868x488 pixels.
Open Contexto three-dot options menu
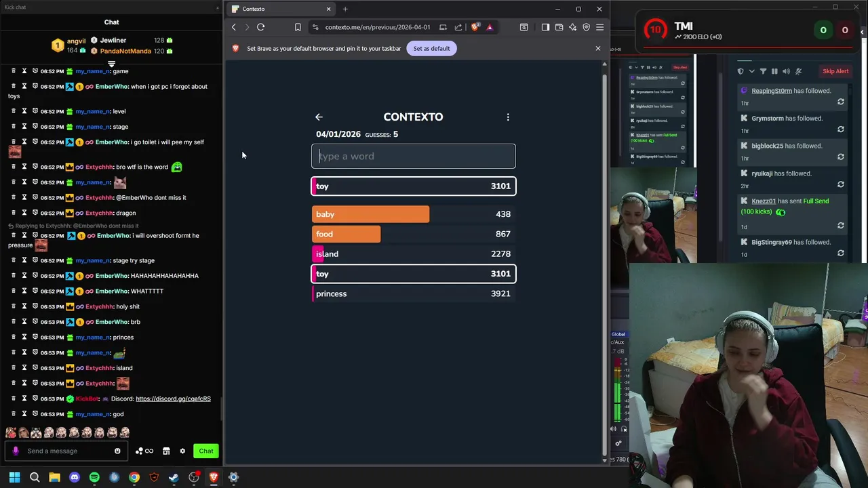pyautogui.click(x=508, y=117)
